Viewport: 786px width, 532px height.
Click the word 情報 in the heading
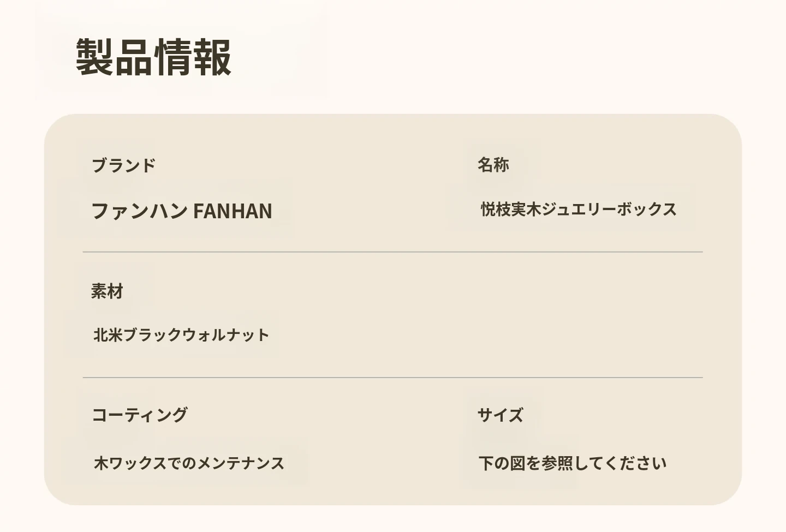click(193, 57)
